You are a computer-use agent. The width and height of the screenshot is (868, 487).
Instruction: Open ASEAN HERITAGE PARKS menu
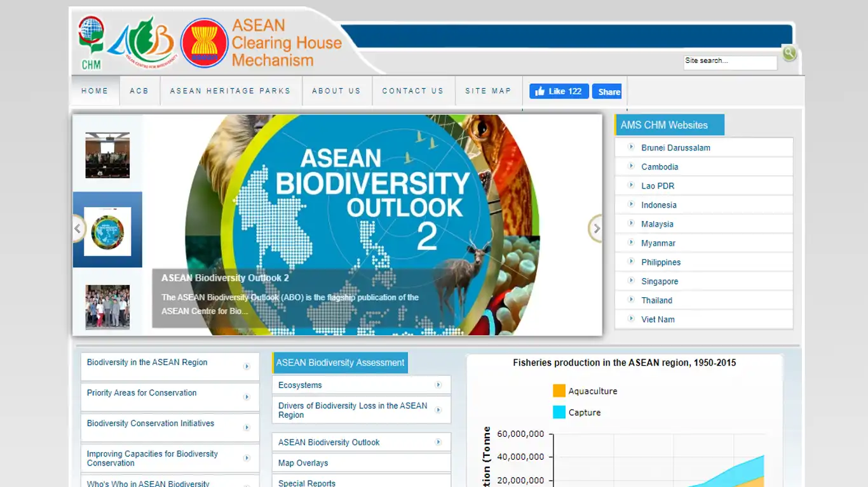230,91
